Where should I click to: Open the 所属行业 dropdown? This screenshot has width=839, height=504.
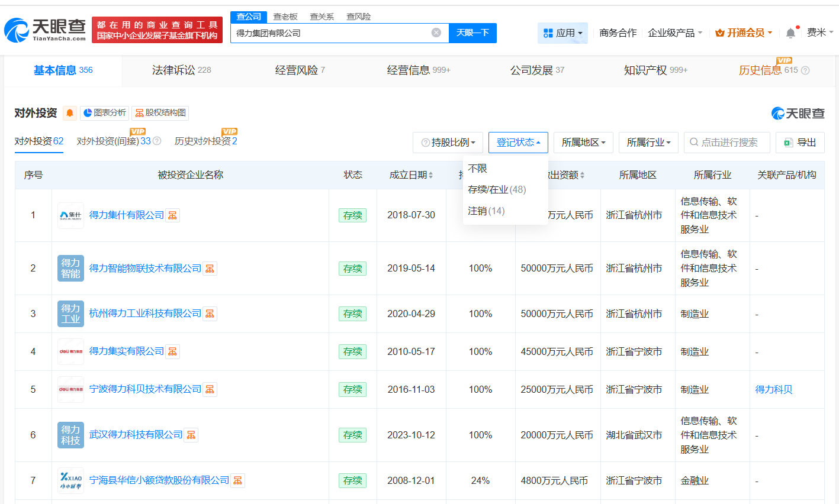648,142
